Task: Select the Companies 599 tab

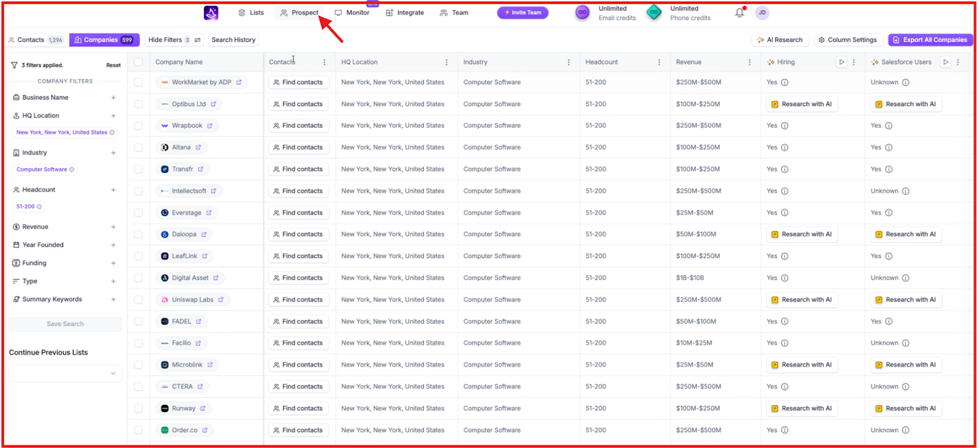Action: [x=104, y=40]
